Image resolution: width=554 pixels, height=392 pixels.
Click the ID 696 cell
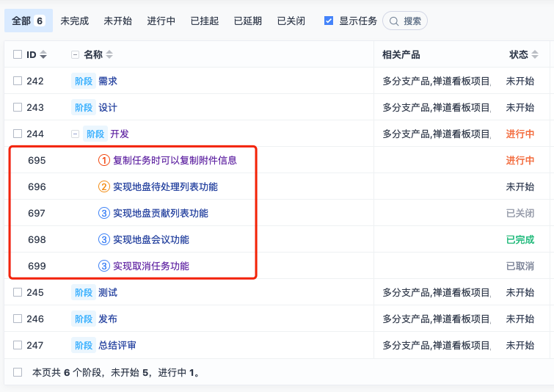[37, 186]
